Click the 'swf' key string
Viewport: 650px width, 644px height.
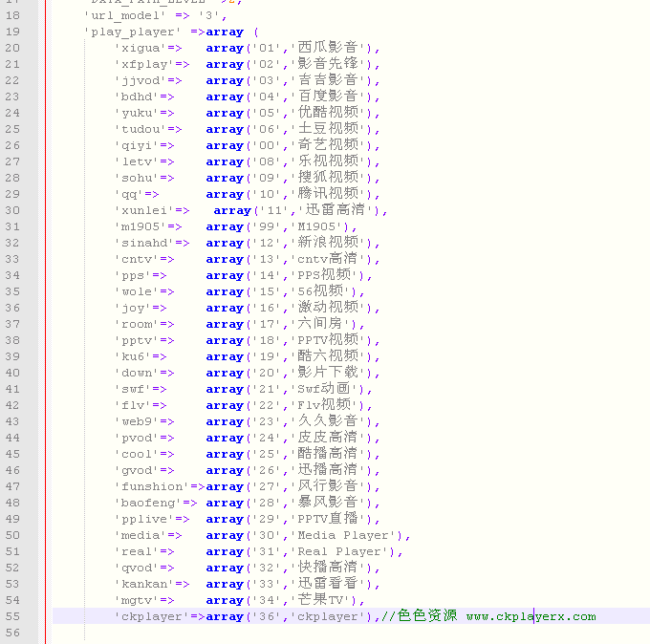tap(133, 389)
